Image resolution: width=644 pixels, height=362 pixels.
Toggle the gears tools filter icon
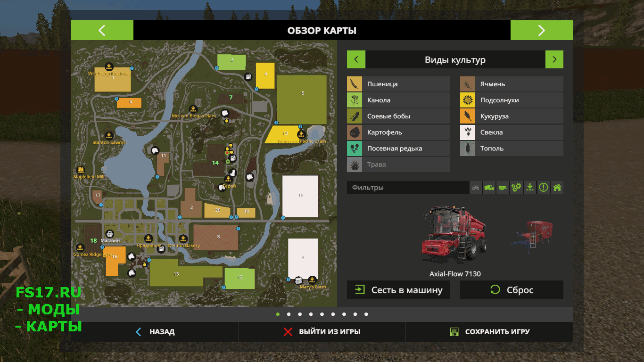pos(517,188)
